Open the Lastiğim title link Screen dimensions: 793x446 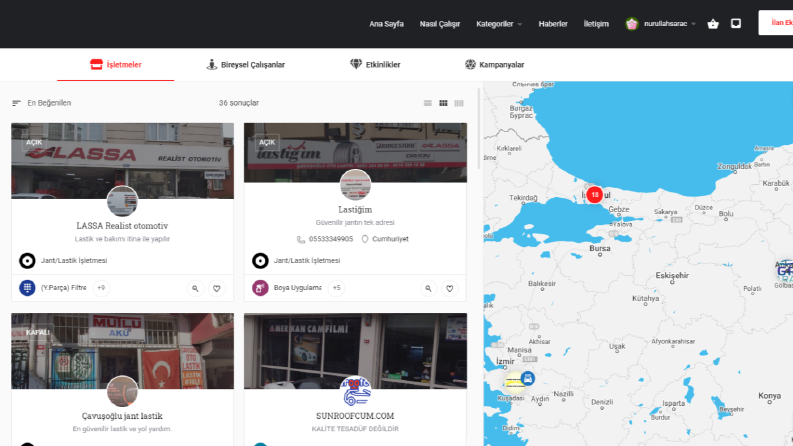click(355, 209)
